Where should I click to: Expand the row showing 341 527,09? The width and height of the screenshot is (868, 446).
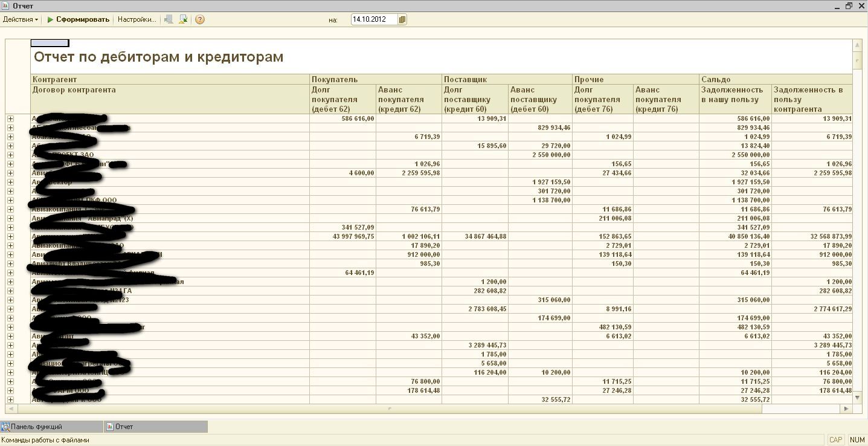10,227
